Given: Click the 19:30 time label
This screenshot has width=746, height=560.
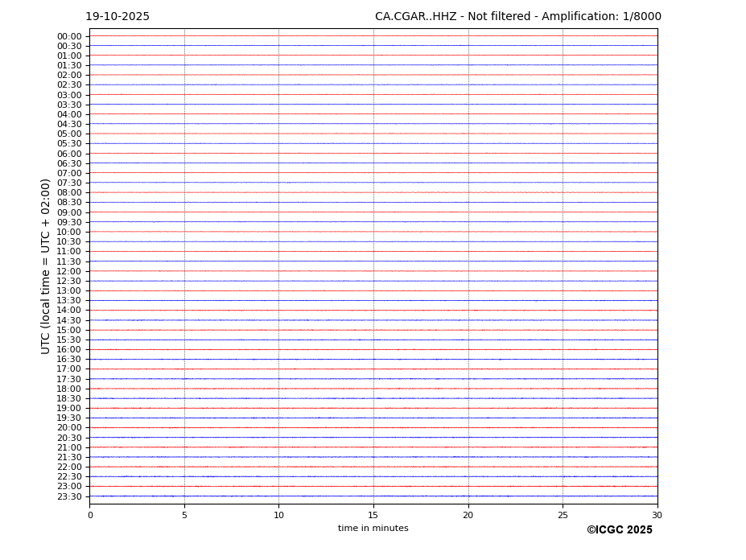Looking at the screenshot, I should coord(69,418).
